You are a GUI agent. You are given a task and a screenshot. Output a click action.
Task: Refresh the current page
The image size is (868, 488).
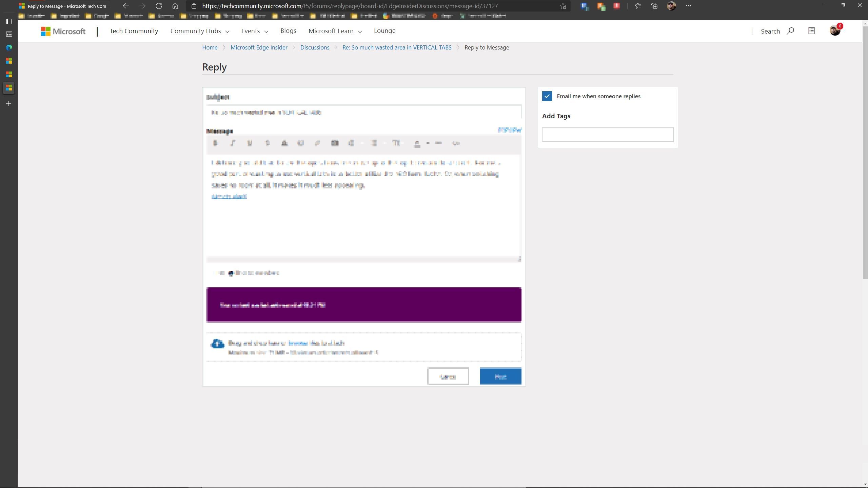pyautogui.click(x=159, y=6)
